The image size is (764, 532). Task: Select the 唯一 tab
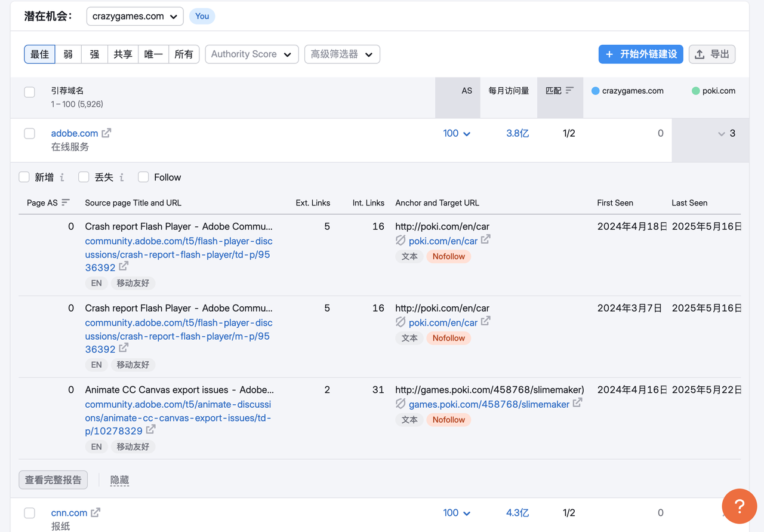[153, 54]
